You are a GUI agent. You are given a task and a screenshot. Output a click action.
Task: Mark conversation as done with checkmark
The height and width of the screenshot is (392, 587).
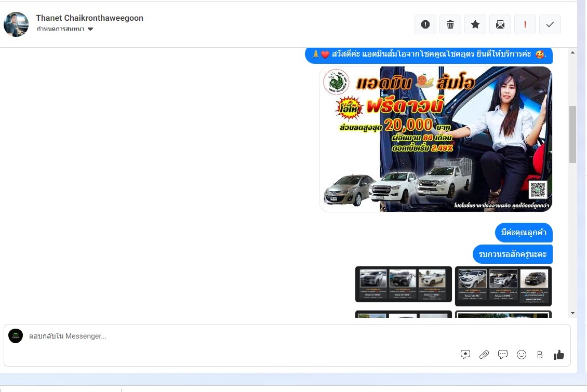[x=550, y=24]
